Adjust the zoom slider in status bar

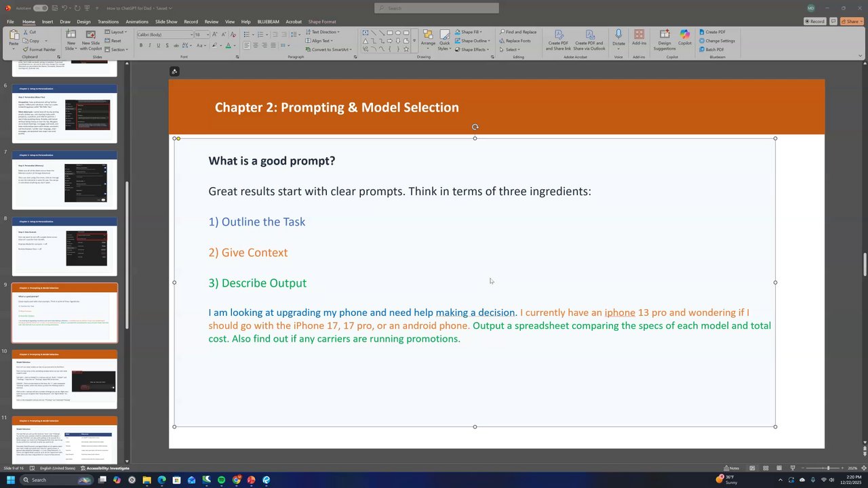point(828,468)
